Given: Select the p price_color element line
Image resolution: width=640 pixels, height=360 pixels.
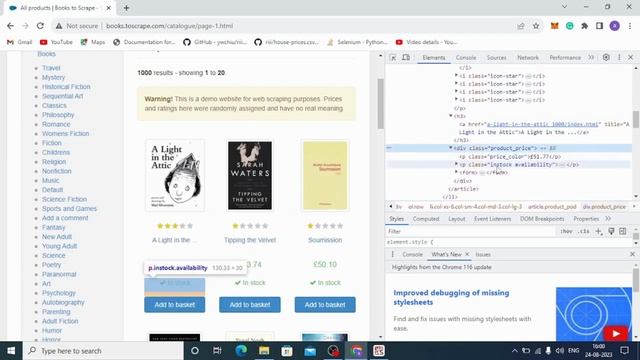Looking at the screenshot, I should 510,157.
